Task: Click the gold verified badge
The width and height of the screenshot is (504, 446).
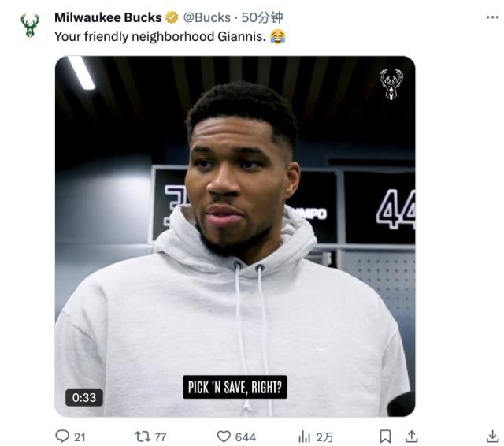Action: pyautogui.click(x=171, y=17)
